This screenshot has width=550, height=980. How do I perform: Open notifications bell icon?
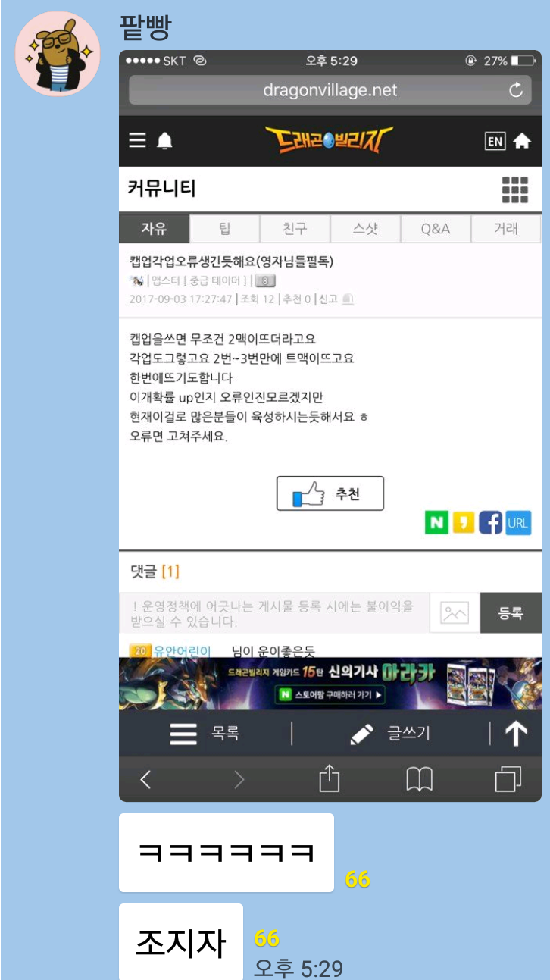(x=164, y=141)
